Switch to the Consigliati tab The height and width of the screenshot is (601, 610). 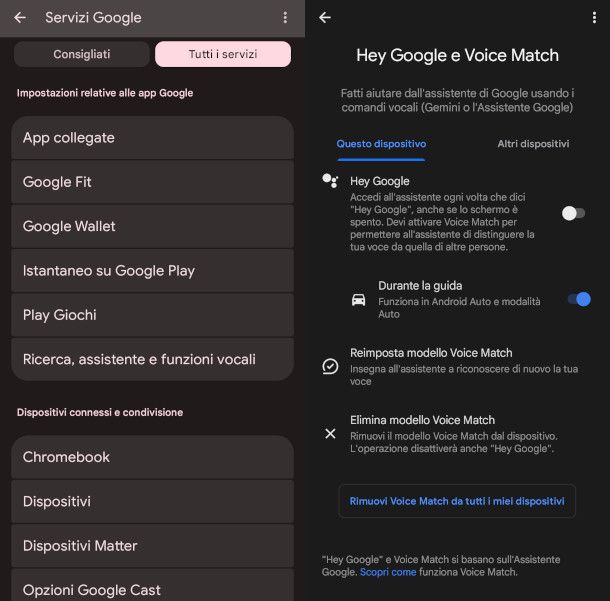tap(82, 54)
